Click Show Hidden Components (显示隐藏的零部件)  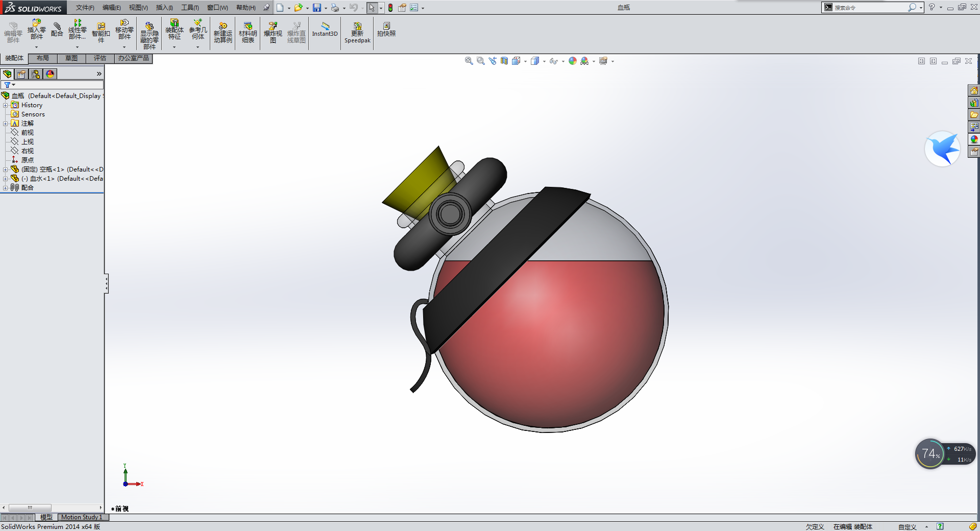pyautogui.click(x=149, y=35)
